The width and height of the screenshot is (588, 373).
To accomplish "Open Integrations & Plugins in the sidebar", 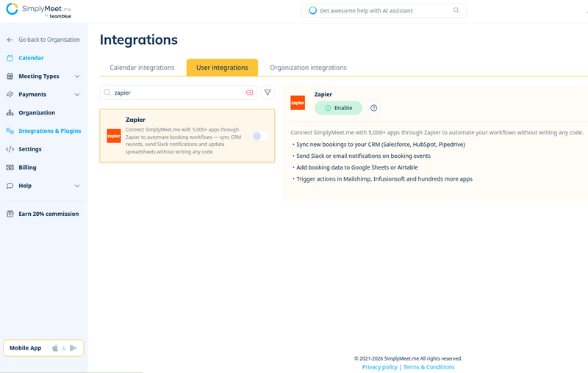I will 50,131.
